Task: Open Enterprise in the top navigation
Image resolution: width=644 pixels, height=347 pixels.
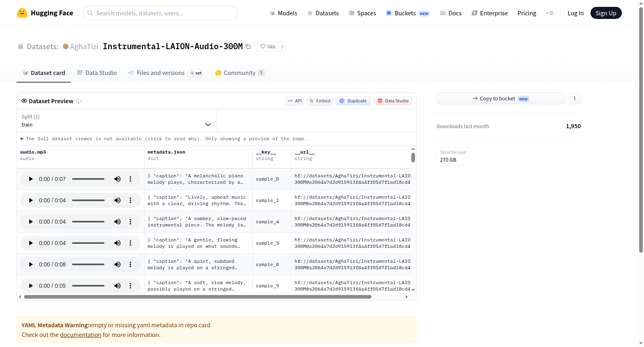Action: [x=490, y=13]
